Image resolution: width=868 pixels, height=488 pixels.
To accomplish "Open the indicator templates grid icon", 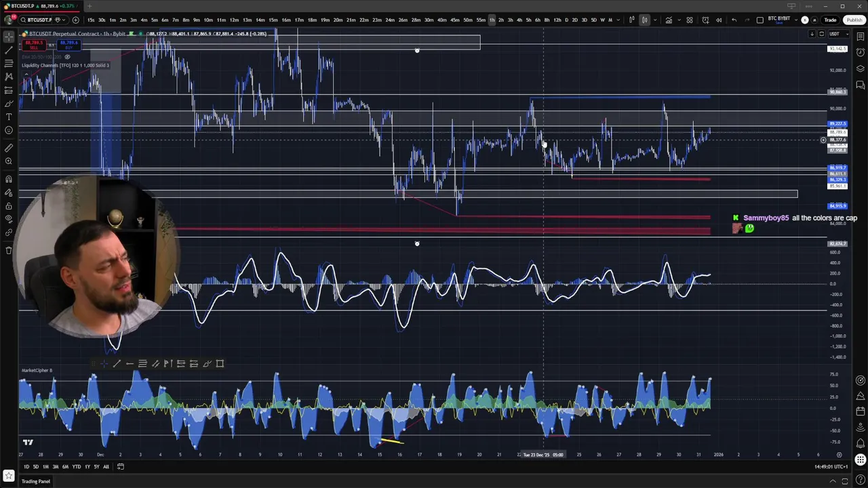I will [x=690, y=20].
